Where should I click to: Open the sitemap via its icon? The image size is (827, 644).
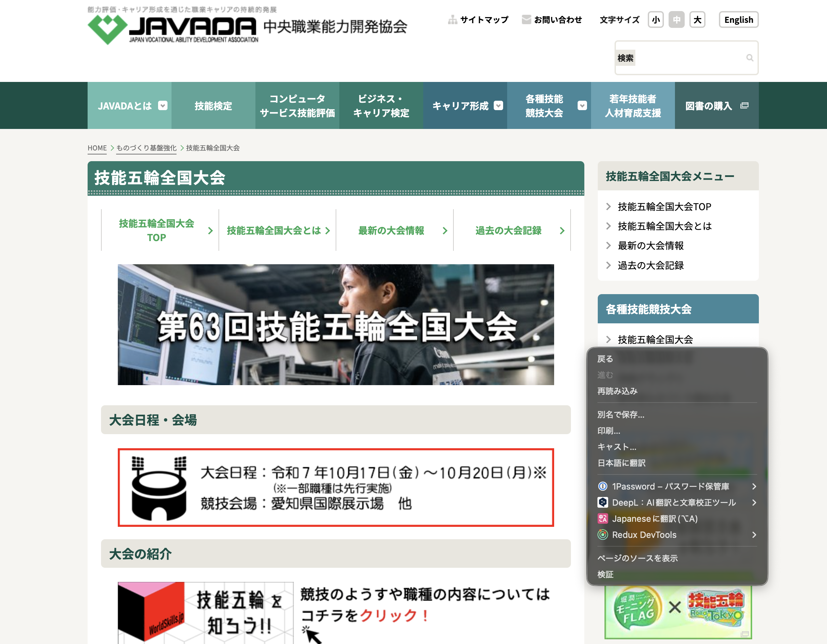pos(453,19)
